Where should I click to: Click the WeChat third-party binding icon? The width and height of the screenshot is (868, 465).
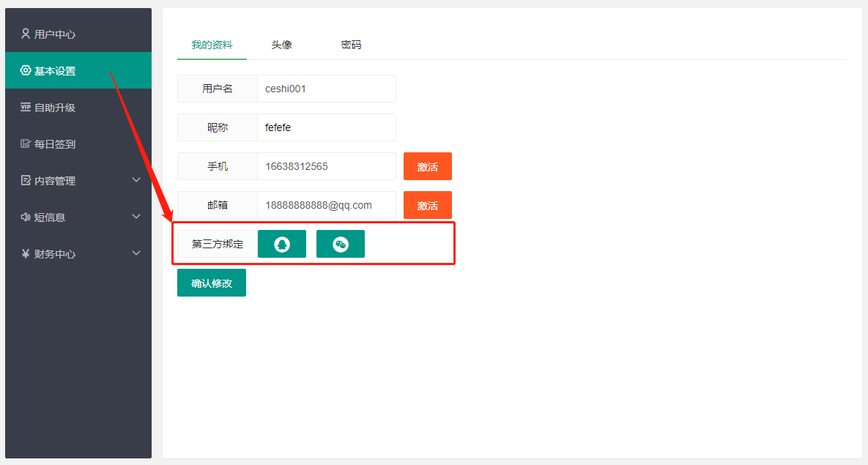coord(340,243)
